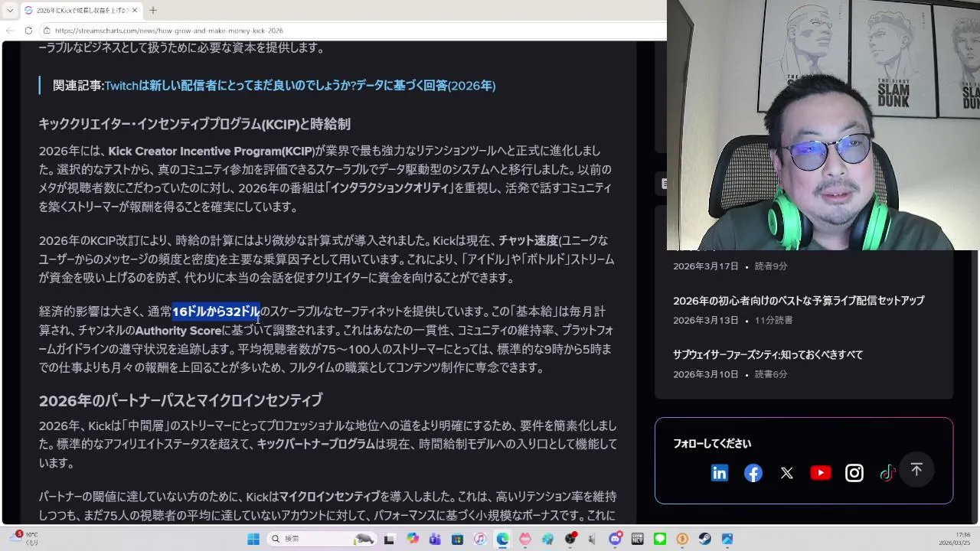
Task: Open Task View on taskbar
Action: (x=389, y=539)
